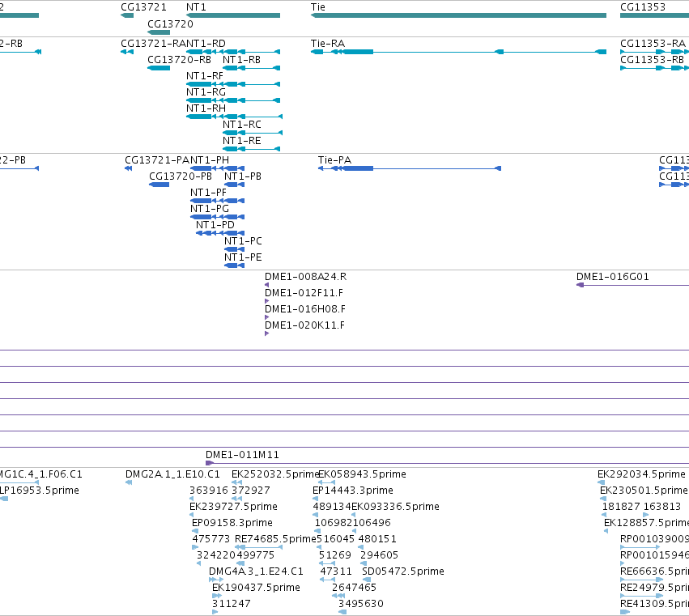Click the CG11353-RA transcript label
Screen dimensions: 689x616
pos(653,44)
